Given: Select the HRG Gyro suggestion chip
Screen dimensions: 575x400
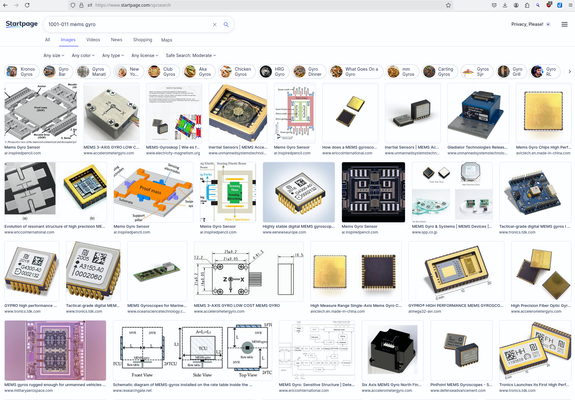Looking at the screenshot, I should coord(274,71).
